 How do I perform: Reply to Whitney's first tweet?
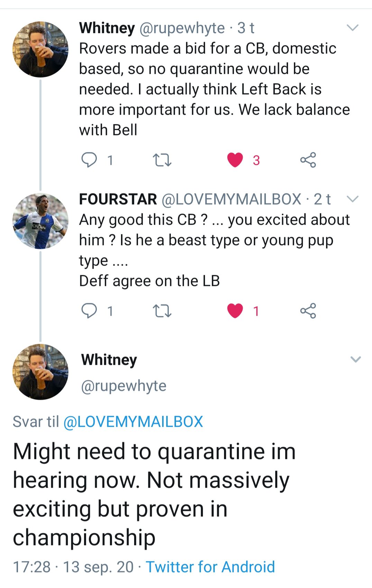pos(89,160)
